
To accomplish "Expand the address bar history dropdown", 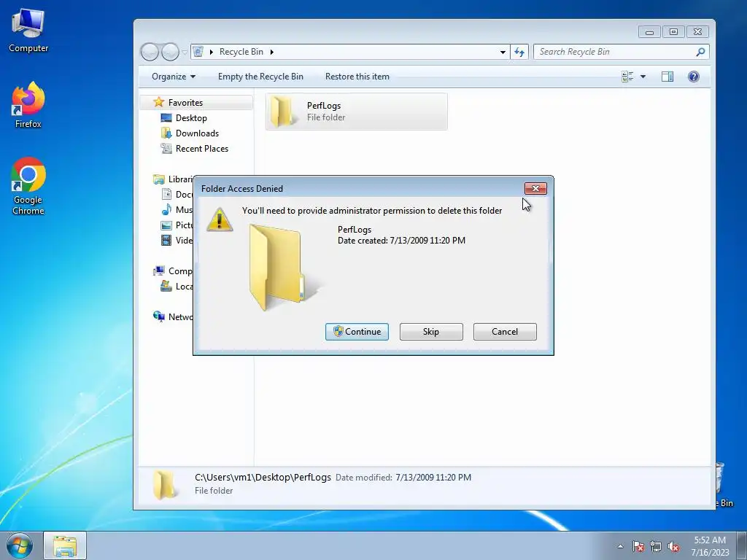I will [503, 52].
